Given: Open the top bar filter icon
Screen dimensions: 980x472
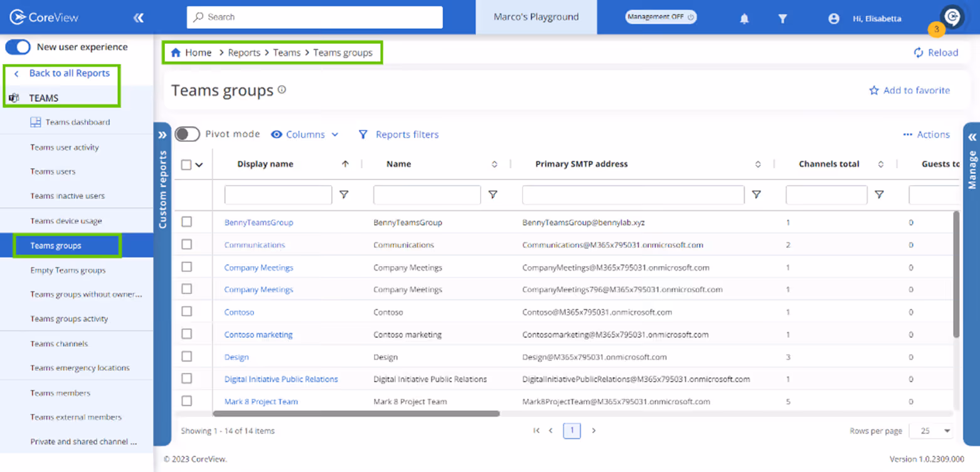Looking at the screenshot, I should click(x=782, y=18).
